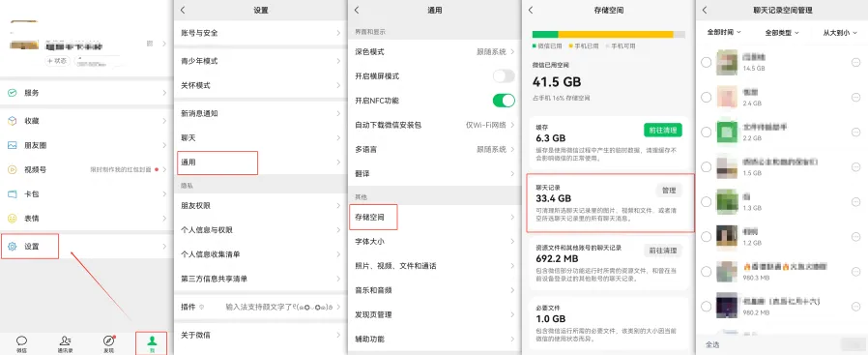868x355 pixels.
Task: Go back from the 聊天记录空间管理 screen
Action: click(705, 10)
